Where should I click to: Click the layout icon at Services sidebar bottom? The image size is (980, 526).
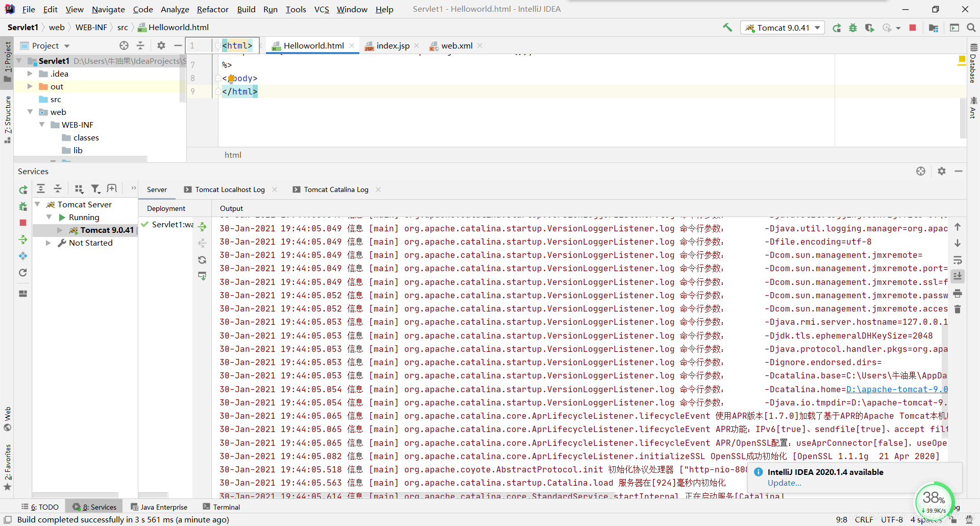click(x=23, y=294)
